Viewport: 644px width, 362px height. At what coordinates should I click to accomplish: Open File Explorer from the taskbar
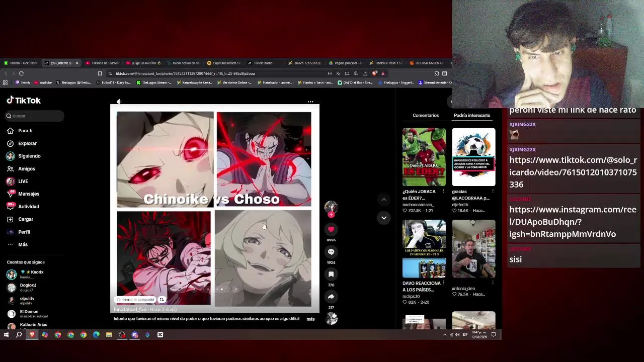click(x=109, y=335)
